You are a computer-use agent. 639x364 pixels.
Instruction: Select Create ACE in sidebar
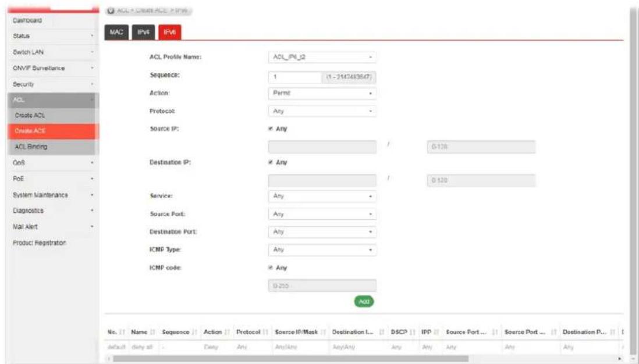coord(52,131)
